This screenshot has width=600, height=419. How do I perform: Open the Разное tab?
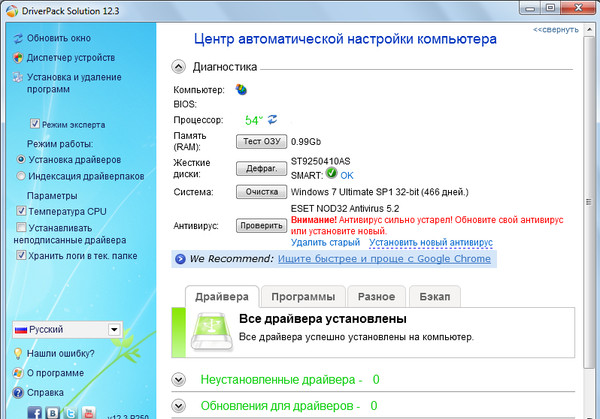(x=376, y=297)
